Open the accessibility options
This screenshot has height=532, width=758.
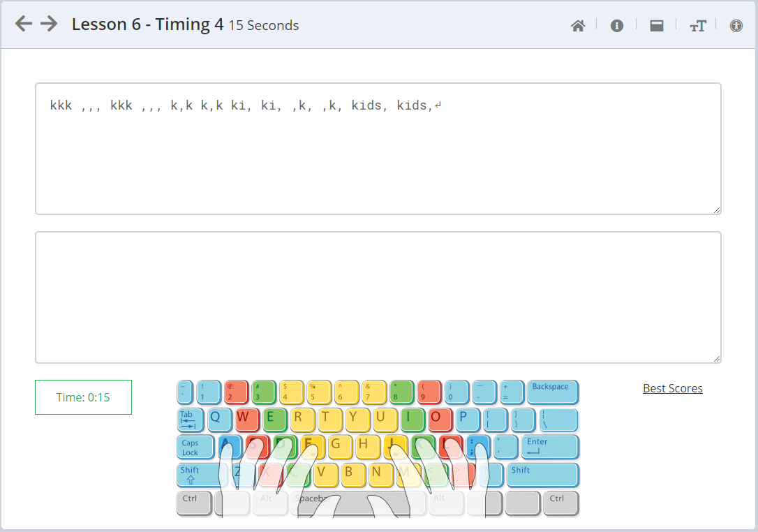pos(736,24)
